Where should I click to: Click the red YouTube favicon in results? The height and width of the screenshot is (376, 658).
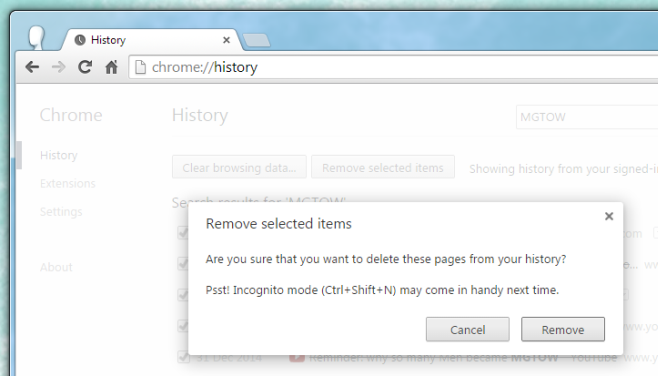[x=297, y=358]
